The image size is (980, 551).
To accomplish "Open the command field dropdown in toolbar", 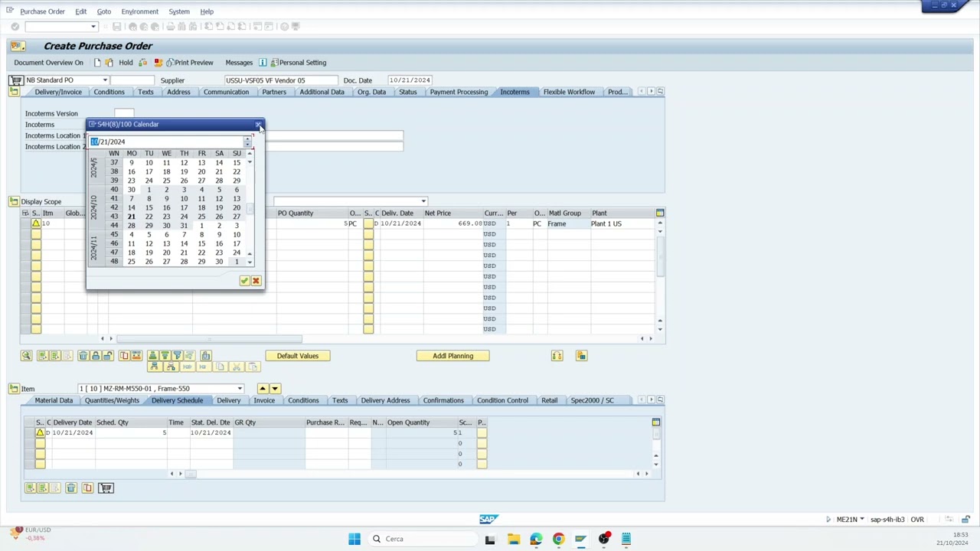I will click(x=93, y=27).
